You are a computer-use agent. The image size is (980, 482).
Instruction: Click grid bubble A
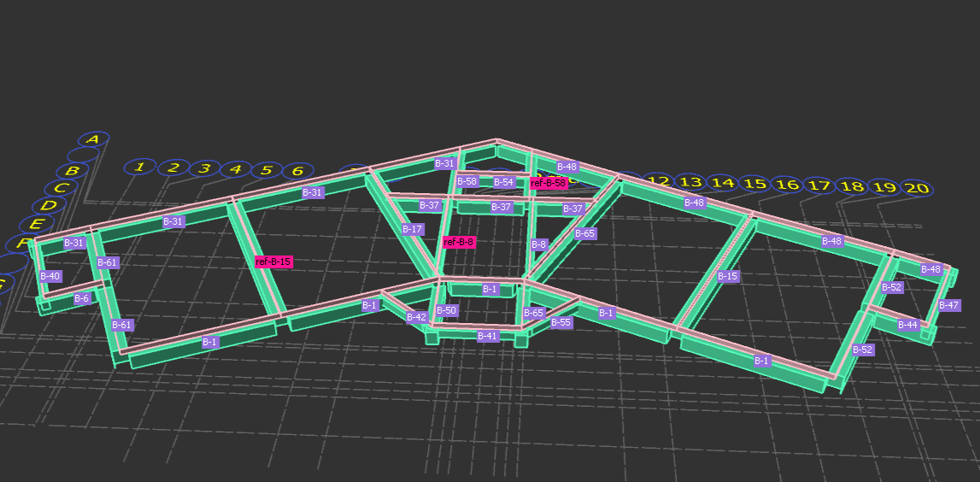click(94, 139)
